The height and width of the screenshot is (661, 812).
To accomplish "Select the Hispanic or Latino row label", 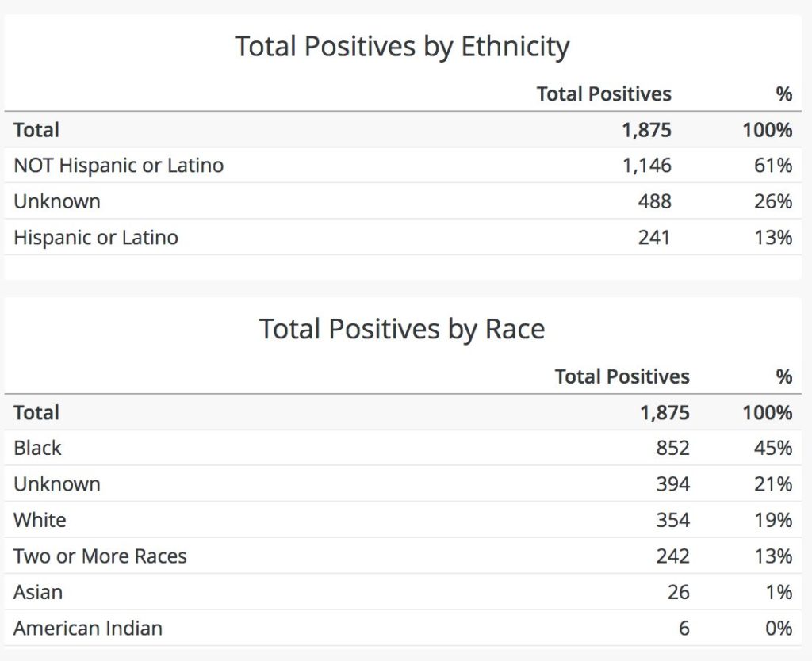I will click(x=95, y=237).
